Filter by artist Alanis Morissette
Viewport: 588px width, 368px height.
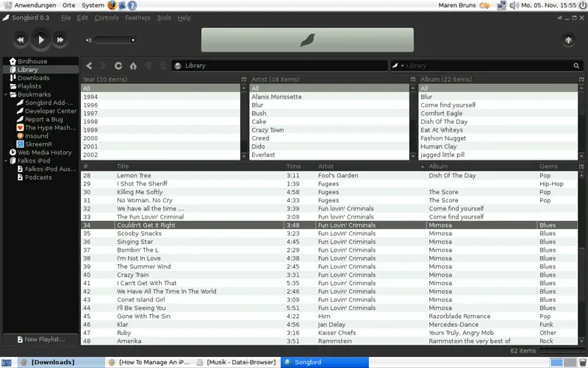point(329,96)
